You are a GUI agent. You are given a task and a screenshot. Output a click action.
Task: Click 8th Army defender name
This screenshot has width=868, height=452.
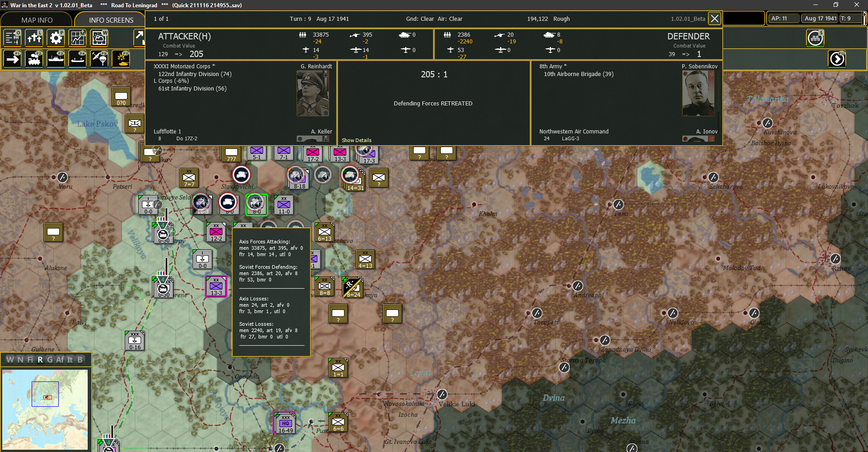point(553,67)
